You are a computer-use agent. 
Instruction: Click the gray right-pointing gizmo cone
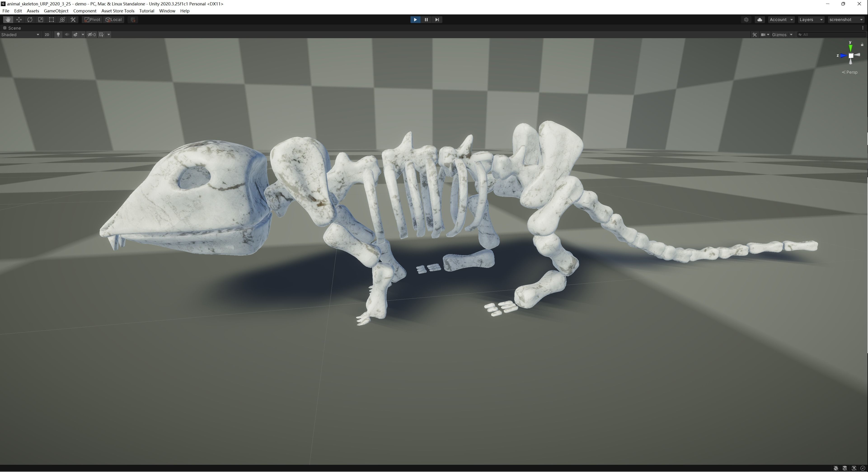857,55
